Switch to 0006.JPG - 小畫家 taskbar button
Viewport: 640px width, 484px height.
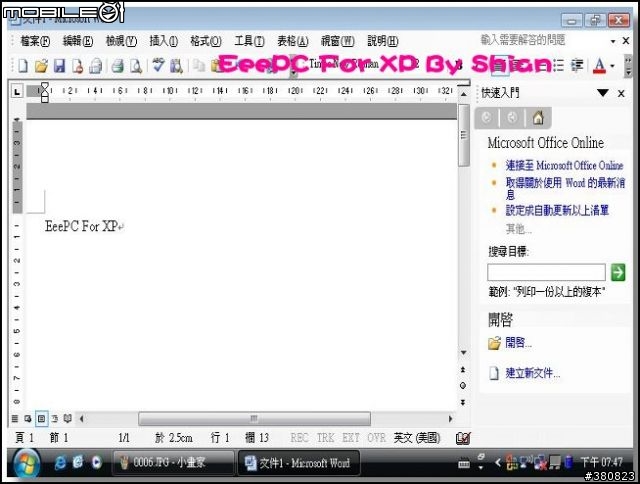173,463
